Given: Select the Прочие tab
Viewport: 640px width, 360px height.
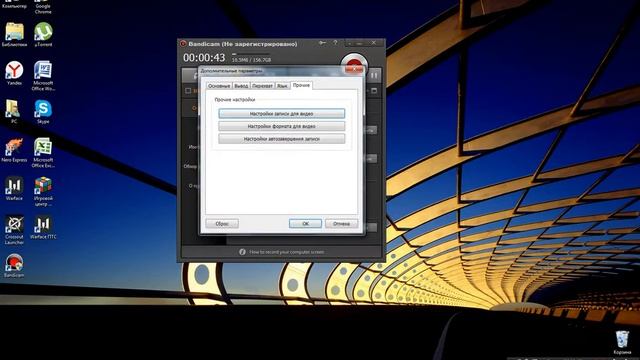Looking at the screenshot, I should 301,85.
